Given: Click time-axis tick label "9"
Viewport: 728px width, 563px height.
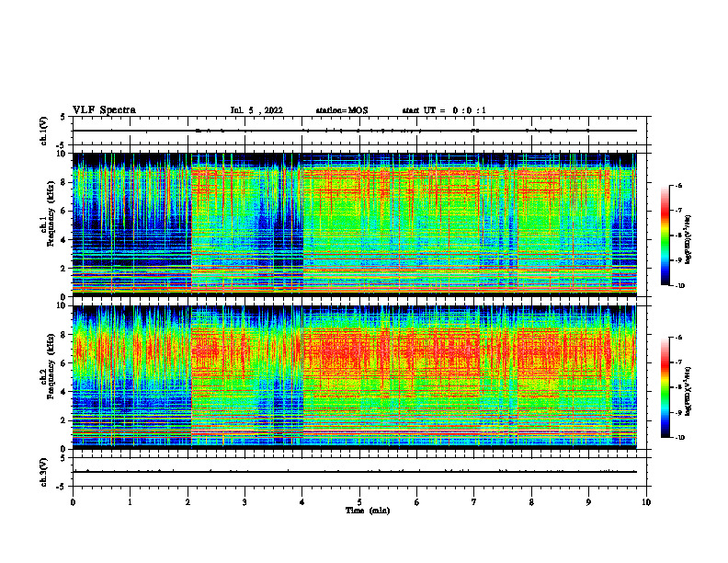Looking at the screenshot, I should pos(588,502).
